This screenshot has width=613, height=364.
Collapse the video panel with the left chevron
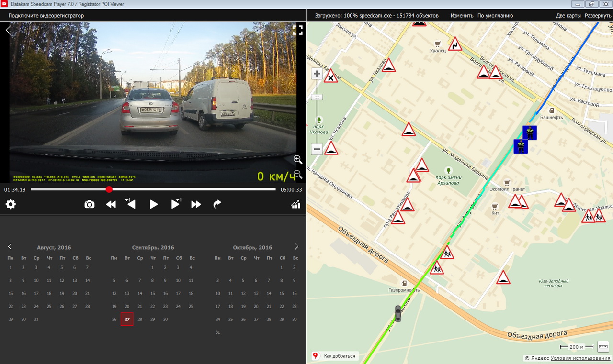[x=8, y=30]
